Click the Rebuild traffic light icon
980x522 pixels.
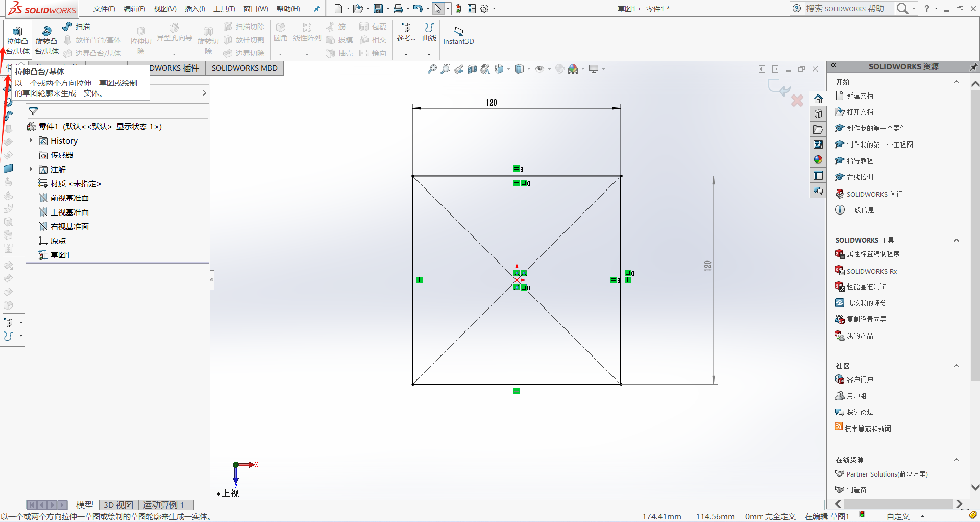[458, 9]
